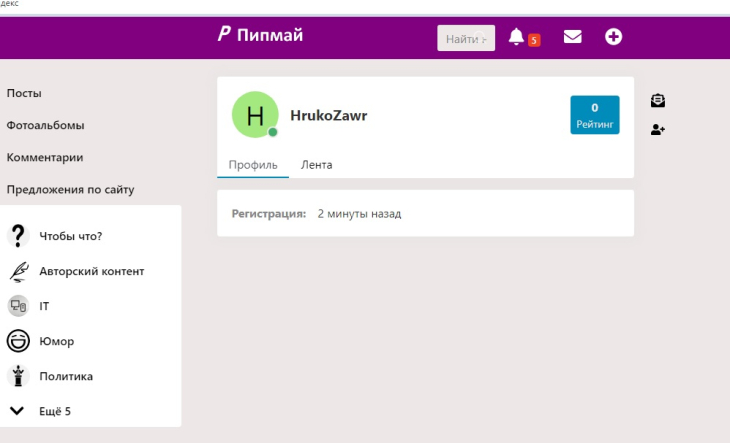Switch to the Профиль tab

pyautogui.click(x=253, y=165)
